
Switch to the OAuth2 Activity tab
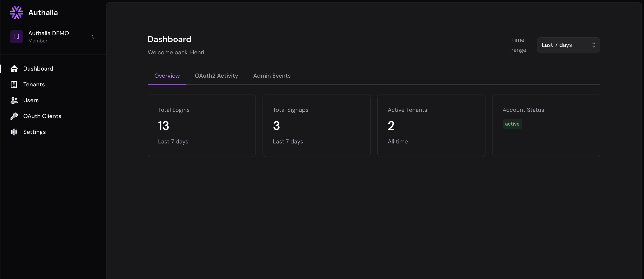point(216,76)
